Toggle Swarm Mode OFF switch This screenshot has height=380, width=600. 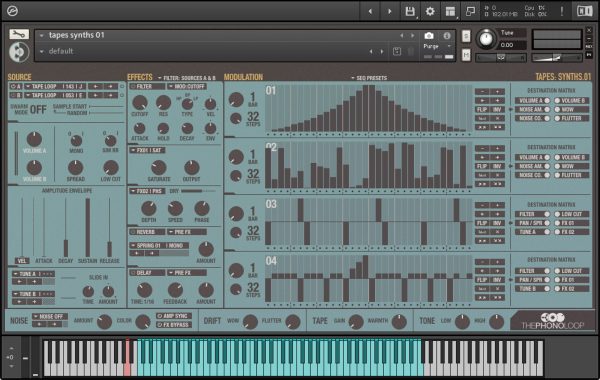[x=38, y=110]
